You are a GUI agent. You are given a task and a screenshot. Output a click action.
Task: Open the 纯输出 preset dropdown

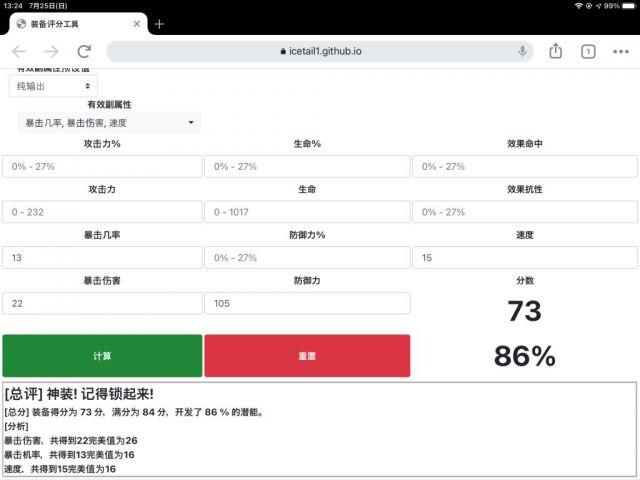53,86
